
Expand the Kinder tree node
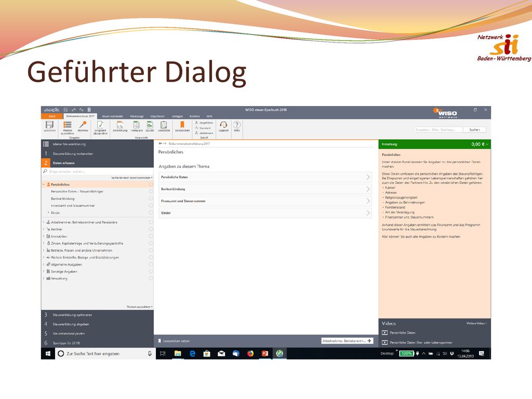coord(48,212)
